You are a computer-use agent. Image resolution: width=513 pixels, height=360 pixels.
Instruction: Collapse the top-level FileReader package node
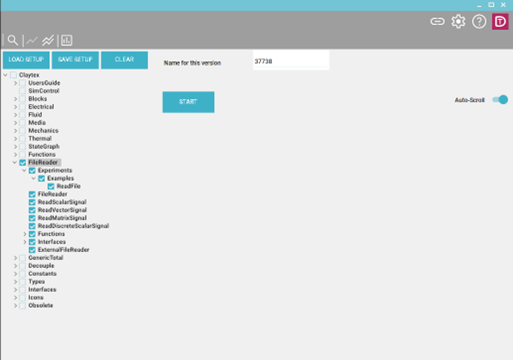pyautogui.click(x=15, y=163)
